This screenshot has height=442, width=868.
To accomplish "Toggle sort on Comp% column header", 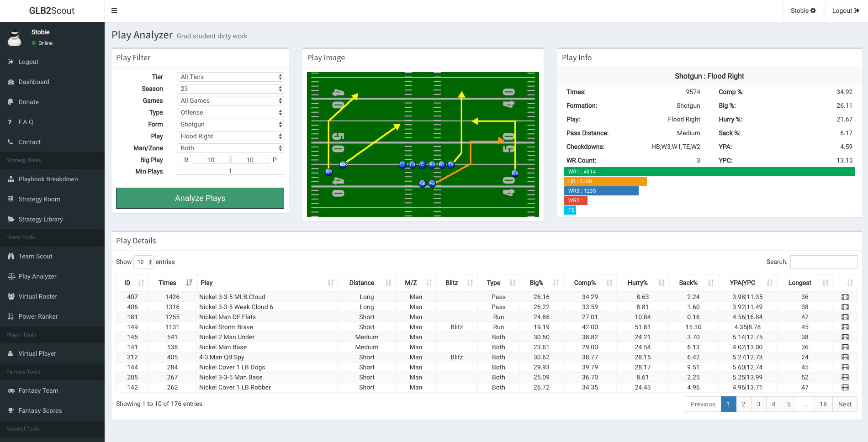I will coord(585,283).
